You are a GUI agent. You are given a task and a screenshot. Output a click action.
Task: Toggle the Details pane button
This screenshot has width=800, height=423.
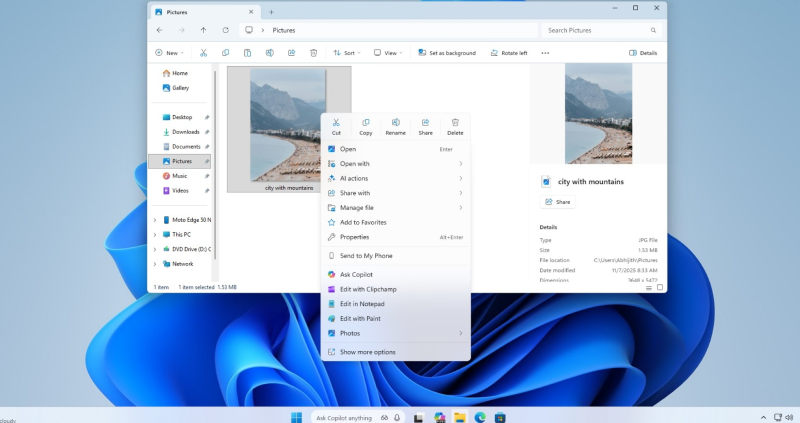[x=642, y=53]
